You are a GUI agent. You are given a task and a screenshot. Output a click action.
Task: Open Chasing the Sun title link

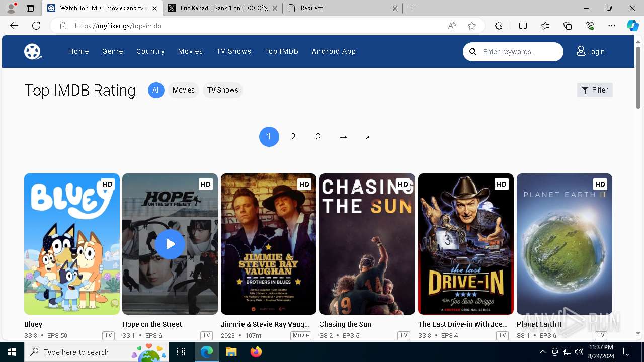tap(345, 324)
